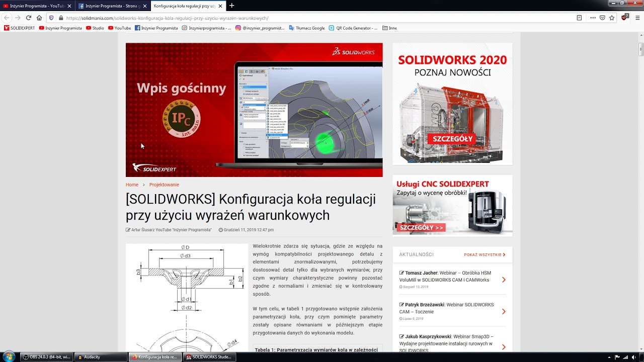Reload the page with the refresh icon
This screenshot has height=362, width=644.
coord(29,18)
